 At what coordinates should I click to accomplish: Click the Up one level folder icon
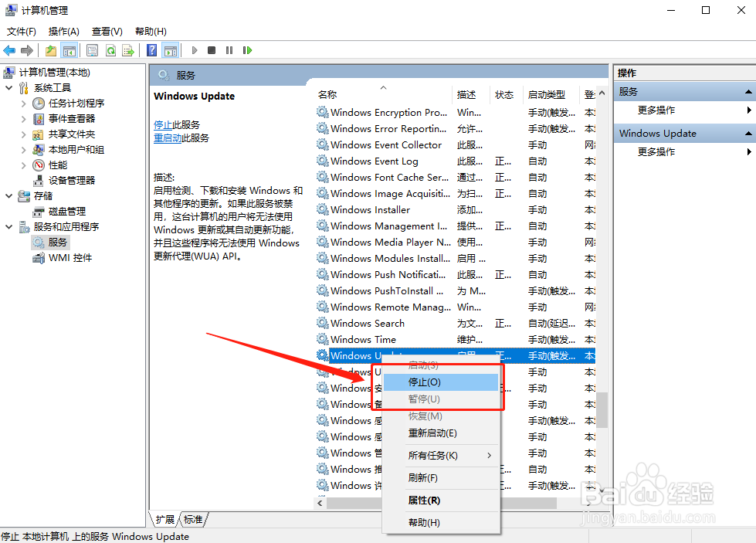pyautogui.click(x=51, y=50)
